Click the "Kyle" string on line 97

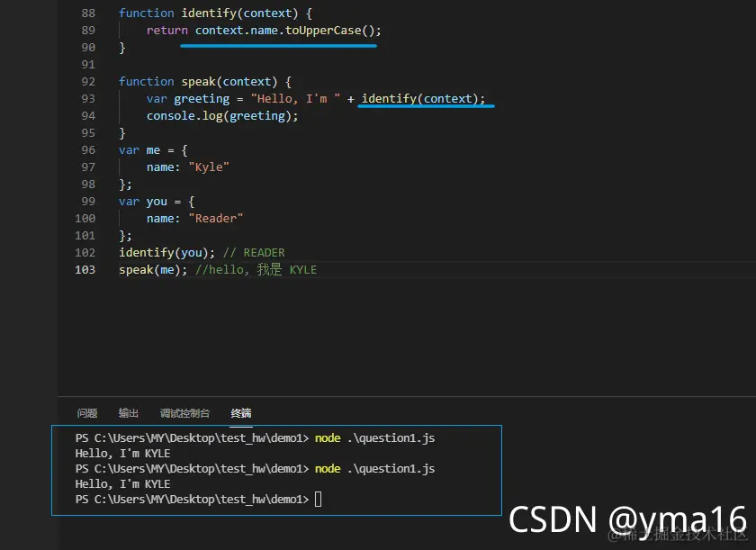click(209, 167)
